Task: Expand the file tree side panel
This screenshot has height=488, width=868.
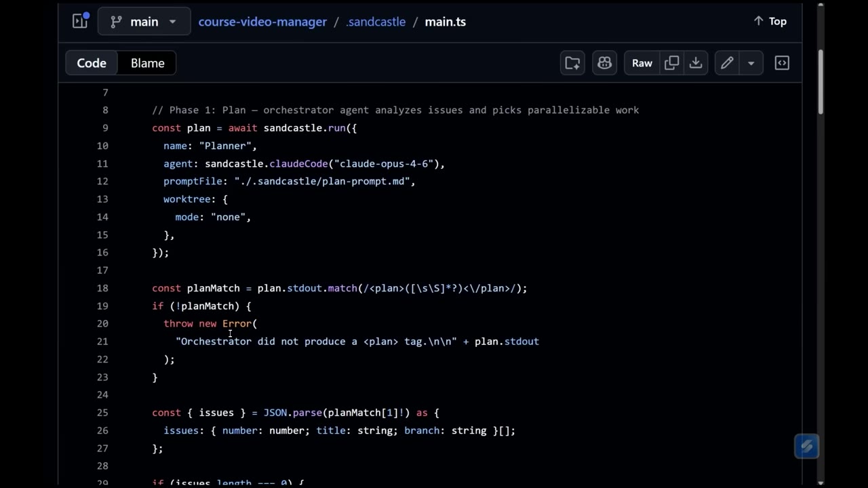Action: (80, 22)
